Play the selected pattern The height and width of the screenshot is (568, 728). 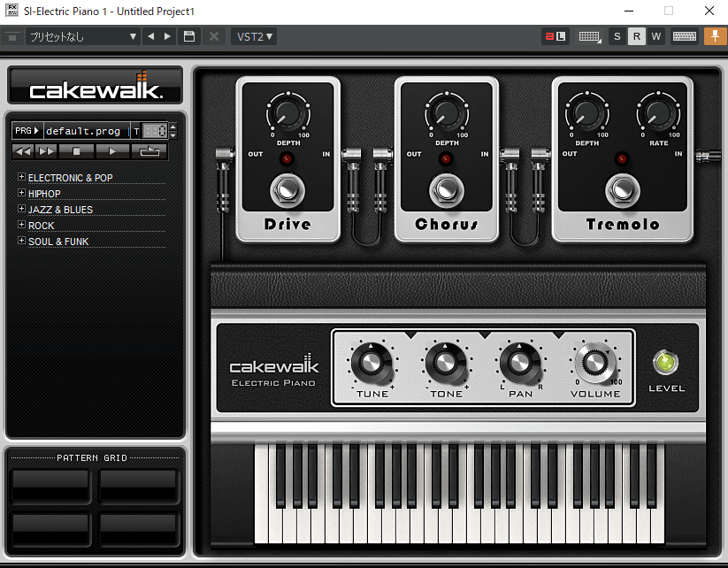(x=111, y=151)
